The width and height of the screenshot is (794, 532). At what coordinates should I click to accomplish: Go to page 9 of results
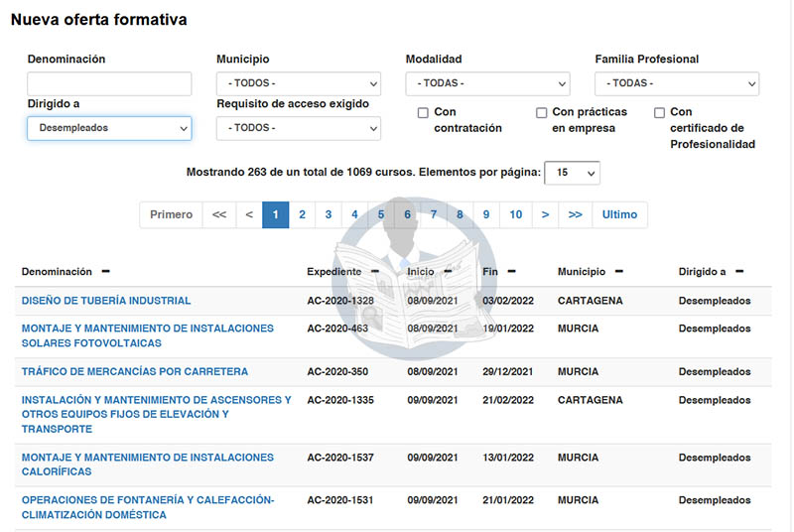486,214
